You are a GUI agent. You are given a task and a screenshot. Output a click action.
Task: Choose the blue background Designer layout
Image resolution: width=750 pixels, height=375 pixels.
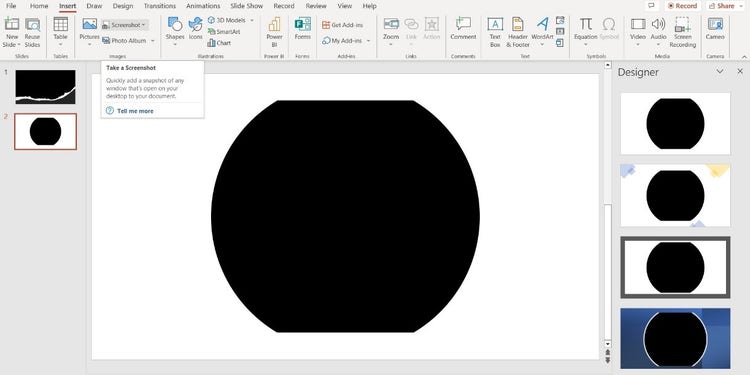(675, 339)
